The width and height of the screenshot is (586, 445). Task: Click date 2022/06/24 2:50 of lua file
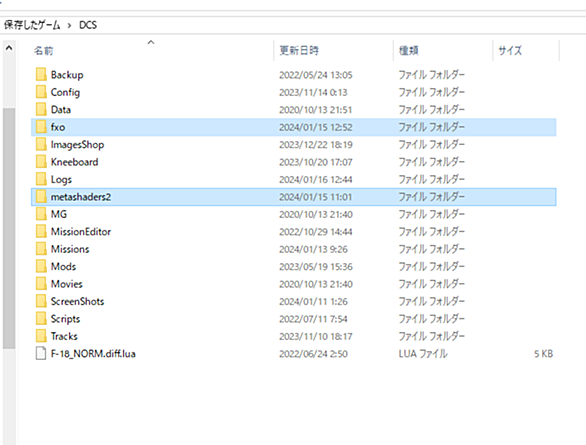[313, 353]
